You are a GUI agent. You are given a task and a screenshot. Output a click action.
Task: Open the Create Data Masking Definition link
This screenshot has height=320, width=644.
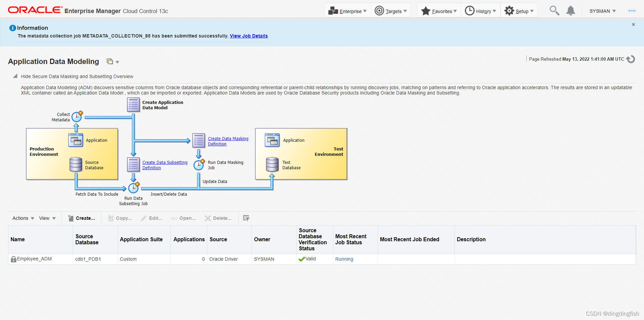228,141
